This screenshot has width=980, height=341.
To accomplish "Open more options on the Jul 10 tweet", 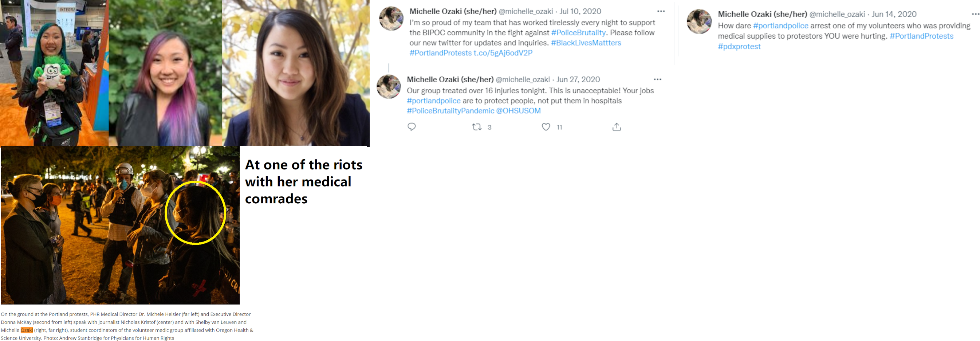I will [661, 11].
